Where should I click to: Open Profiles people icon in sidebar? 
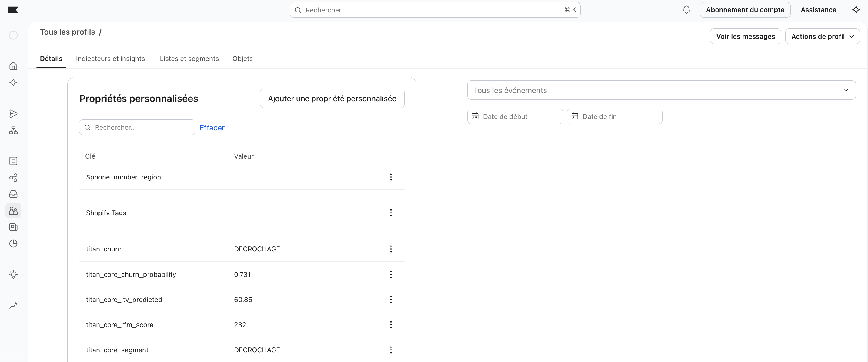pyautogui.click(x=13, y=211)
